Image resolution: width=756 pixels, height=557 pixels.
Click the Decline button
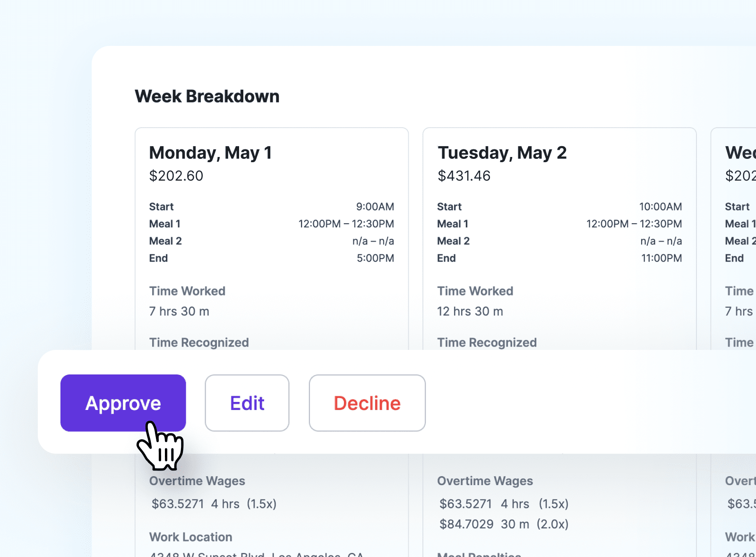[x=367, y=403]
